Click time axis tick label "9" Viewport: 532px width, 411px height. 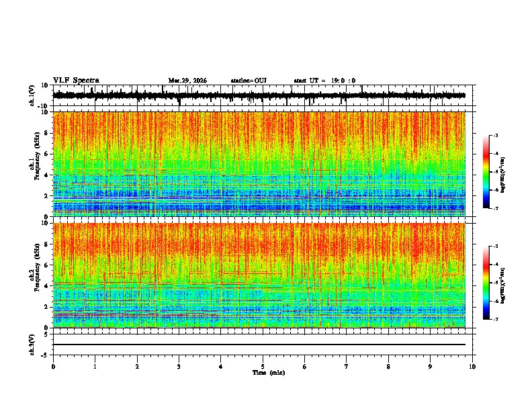430,367
